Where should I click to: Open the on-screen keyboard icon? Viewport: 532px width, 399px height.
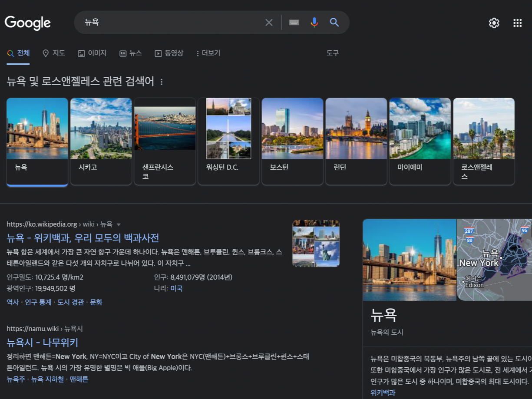click(x=294, y=22)
